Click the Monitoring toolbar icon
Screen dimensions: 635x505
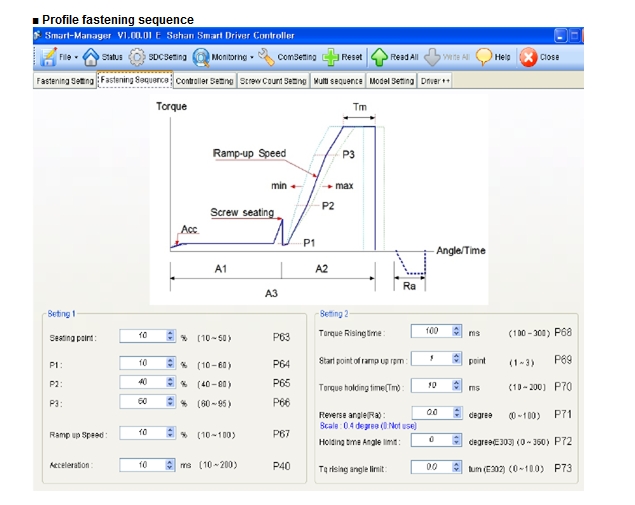pyautogui.click(x=201, y=57)
